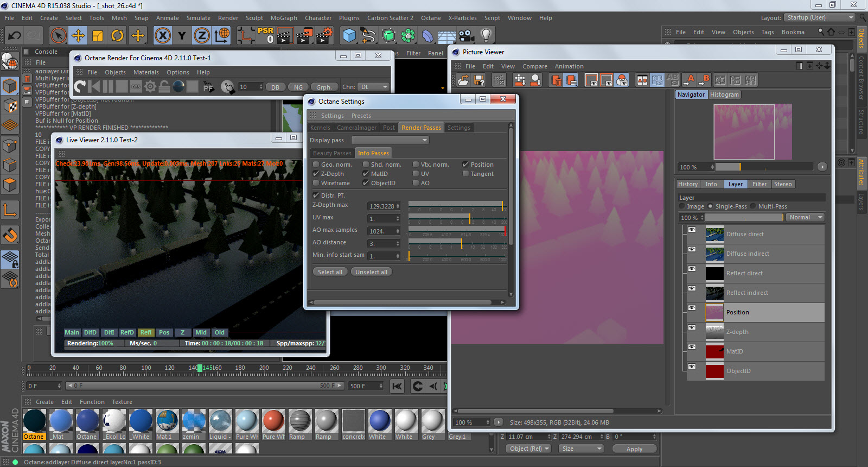
Task: Click the Render View clapperboard icon
Action: click(x=285, y=36)
